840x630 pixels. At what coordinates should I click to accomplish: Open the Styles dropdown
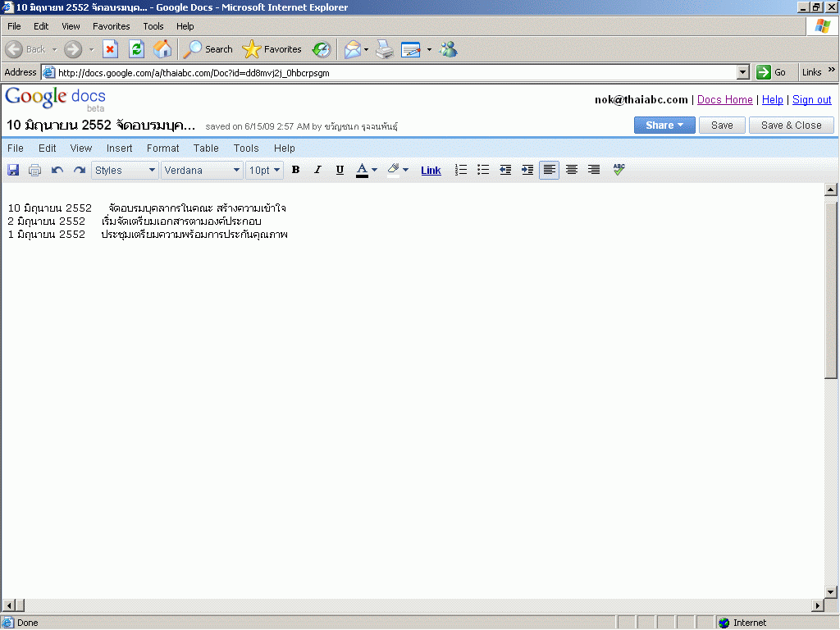pyautogui.click(x=125, y=170)
